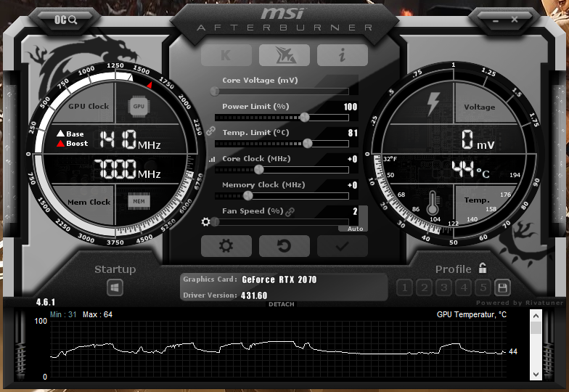Click the GPU chip icon on the gauge
569x392 pixels.
click(x=139, y=106)
